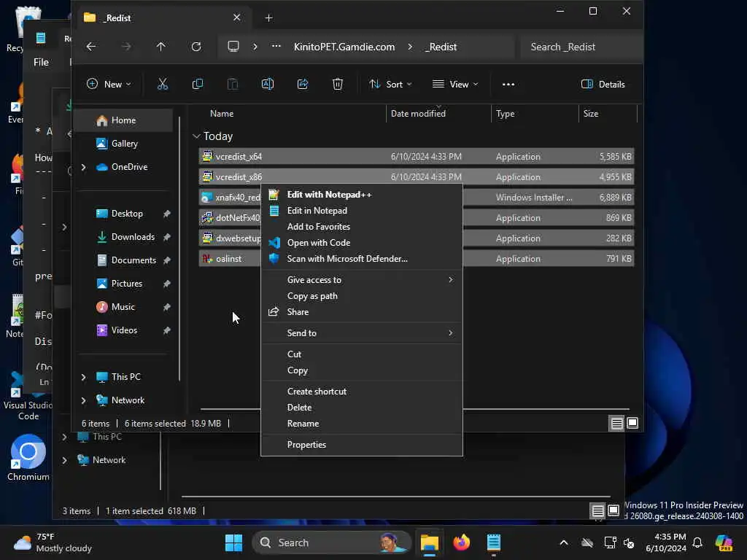This screenshot has height=560, width=747.
Task: Open Properties from the context menu
Action: 362,445
